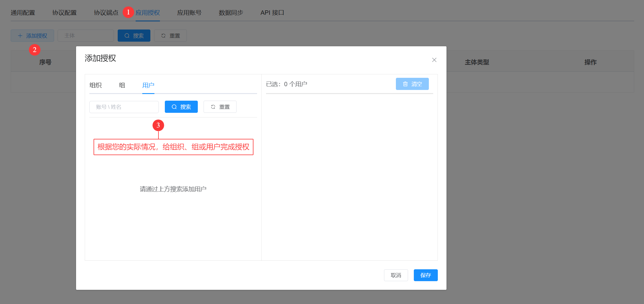Click the magnifier icon in dialog search button

click(174, 107)
